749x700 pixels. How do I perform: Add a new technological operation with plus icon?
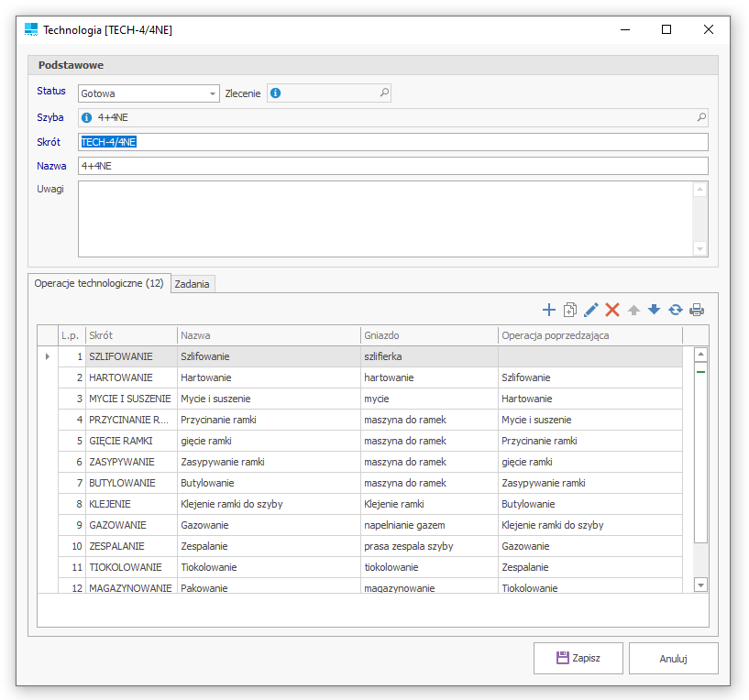click(549, 310)
